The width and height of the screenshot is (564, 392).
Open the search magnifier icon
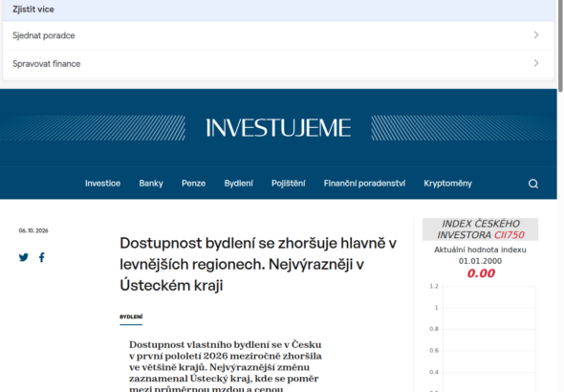click(x=533, y=184)
